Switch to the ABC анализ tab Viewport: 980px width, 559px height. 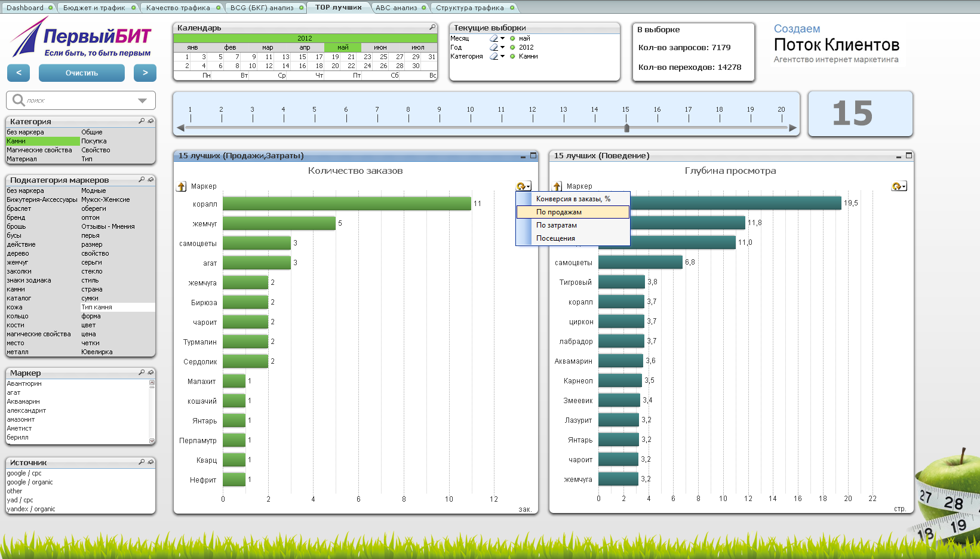pos(396,8)
